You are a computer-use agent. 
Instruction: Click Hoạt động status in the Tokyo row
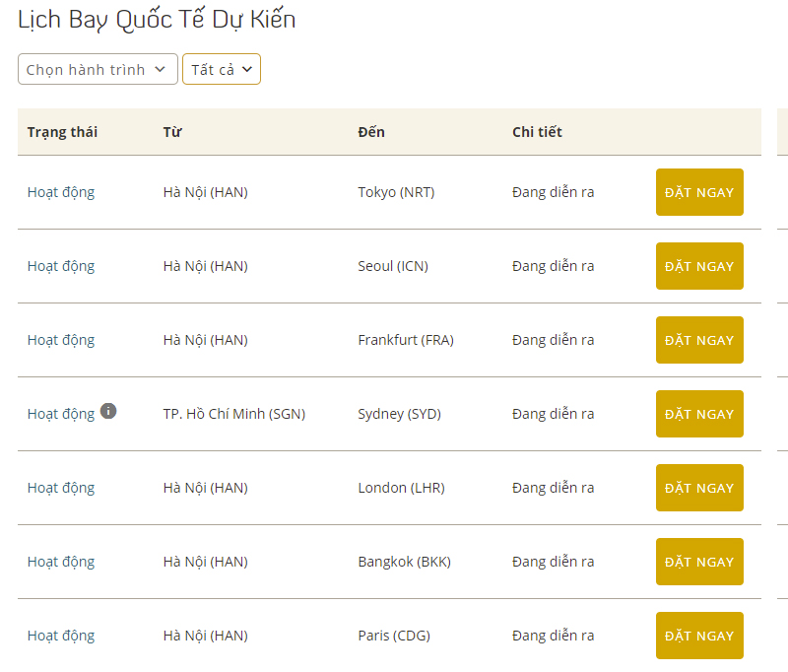click(x=61, y=192)
